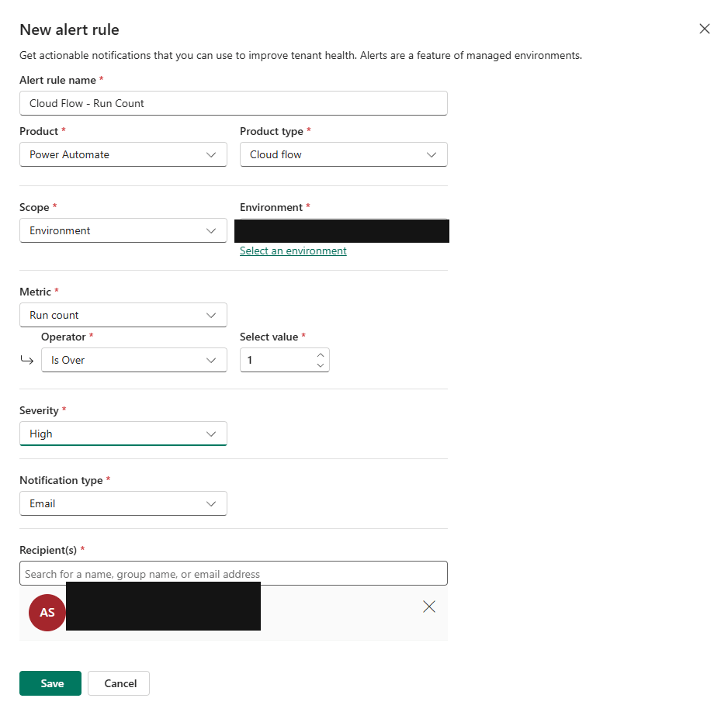Click the 'Alert rule name' label
Screen dimensions: 728x712
(x=57, y=80)
